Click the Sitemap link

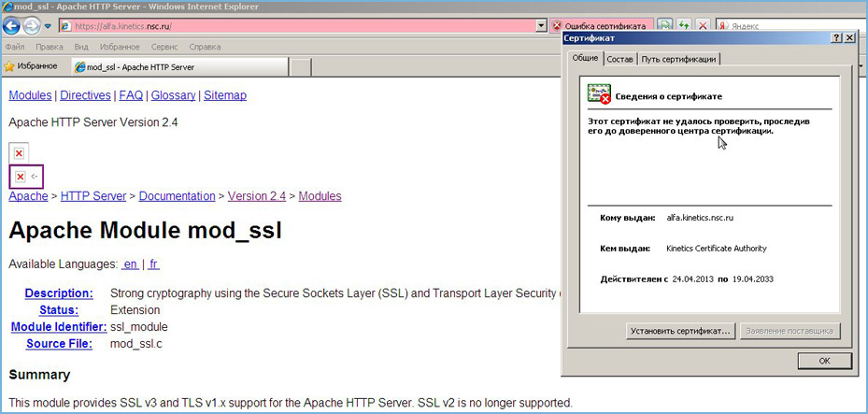[225, 95]
